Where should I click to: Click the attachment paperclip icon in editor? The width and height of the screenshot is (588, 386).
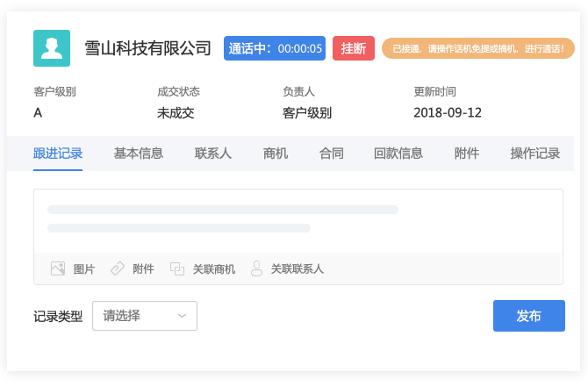click(118, 268)
